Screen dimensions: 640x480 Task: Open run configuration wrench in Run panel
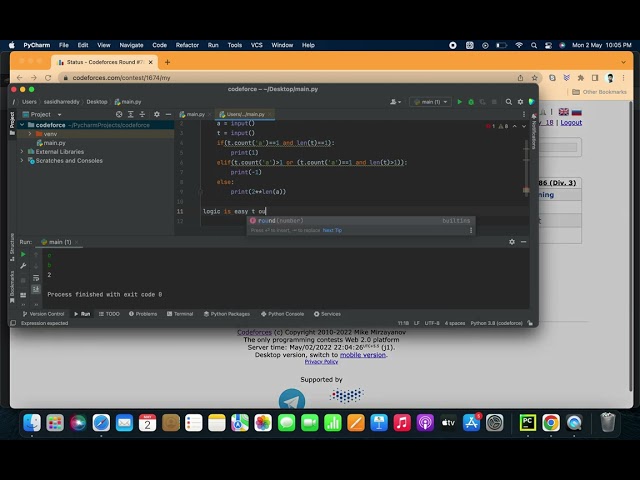coord(23,266)
